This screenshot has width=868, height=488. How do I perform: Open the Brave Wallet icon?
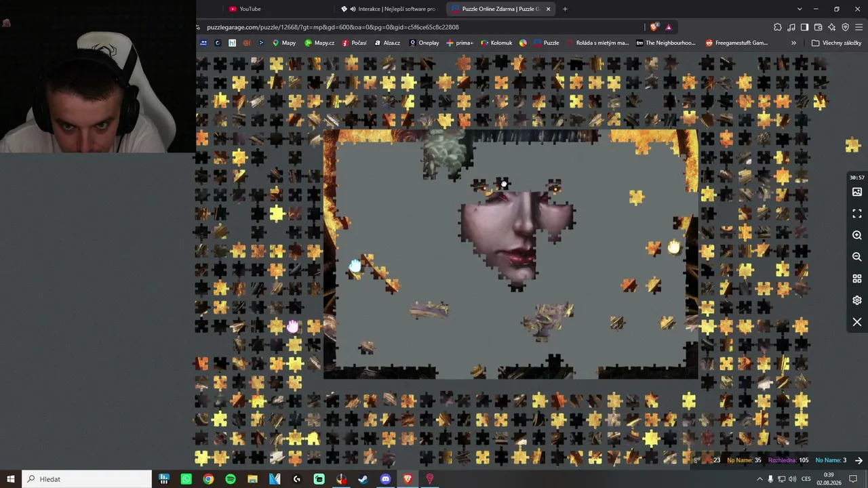pos(818,27)
